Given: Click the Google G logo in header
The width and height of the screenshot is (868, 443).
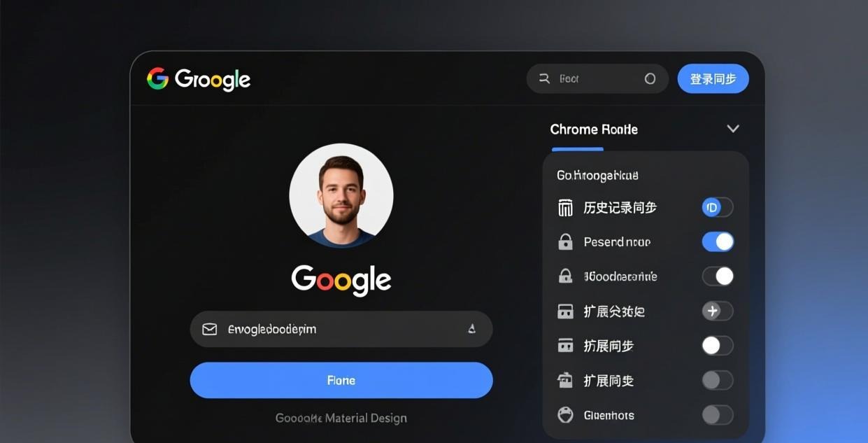Looking at the screenshot, I should pos(157,78).
